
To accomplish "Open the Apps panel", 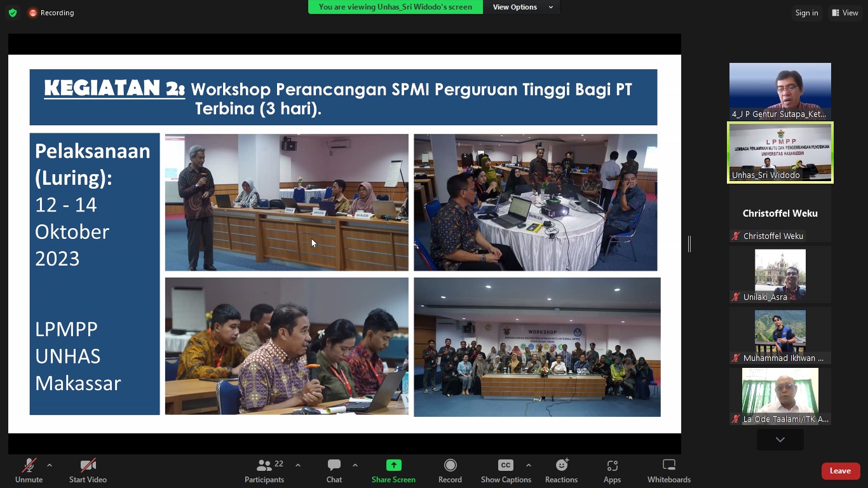I will (x=612, y=471).
